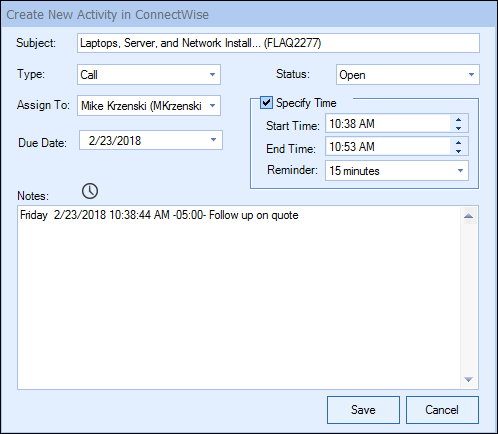Image resolution: width=498 pixels, height=434 pixels.
Task: Decrease Start Time with the down arrow
Action: tap(459, 128)
